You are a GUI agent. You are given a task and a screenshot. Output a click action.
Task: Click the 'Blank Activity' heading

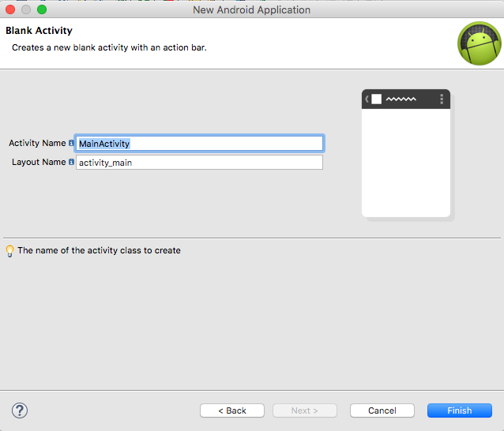[x=39, y=31]
